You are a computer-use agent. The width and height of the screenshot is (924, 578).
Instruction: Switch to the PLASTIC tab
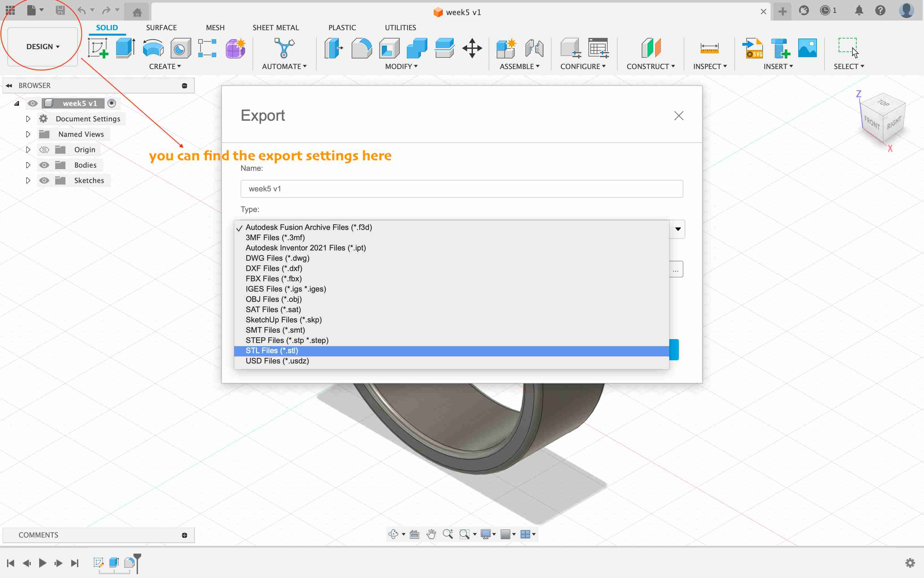(x=342, y=28)
